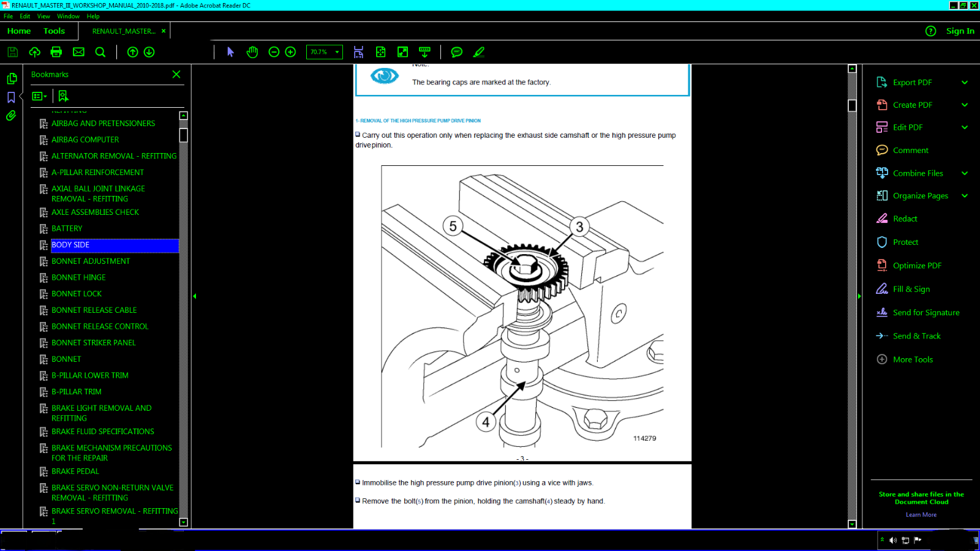This screenshot has width=980, height=551.
Task: Toggle the Bookmarks panel icon
Action: click(x=11, y=97)
